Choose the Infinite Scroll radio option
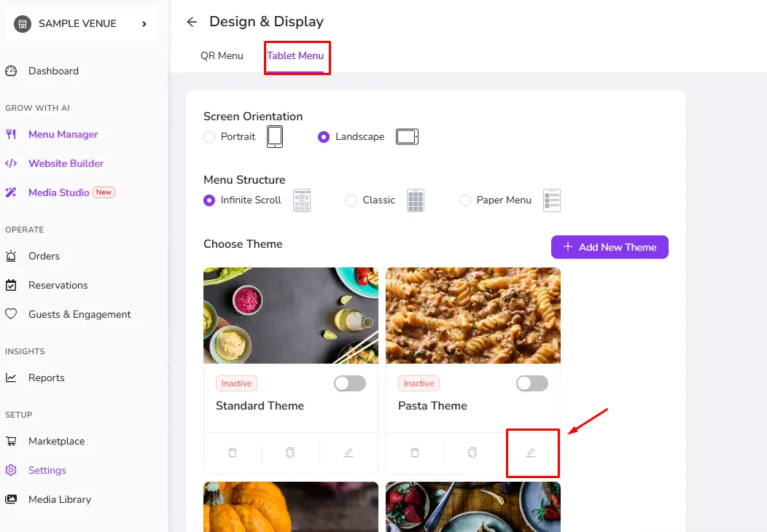 pyautogui.click(x=209, y=200)
